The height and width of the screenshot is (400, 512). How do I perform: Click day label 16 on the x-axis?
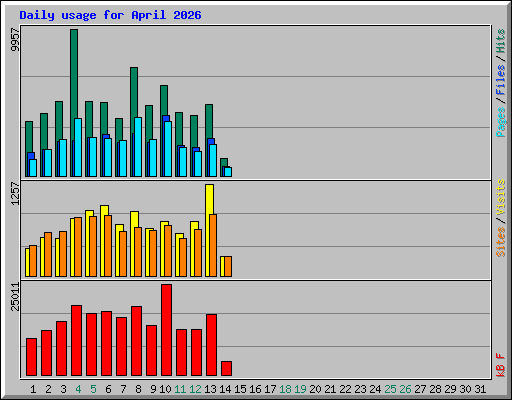(x=255, y=389)
